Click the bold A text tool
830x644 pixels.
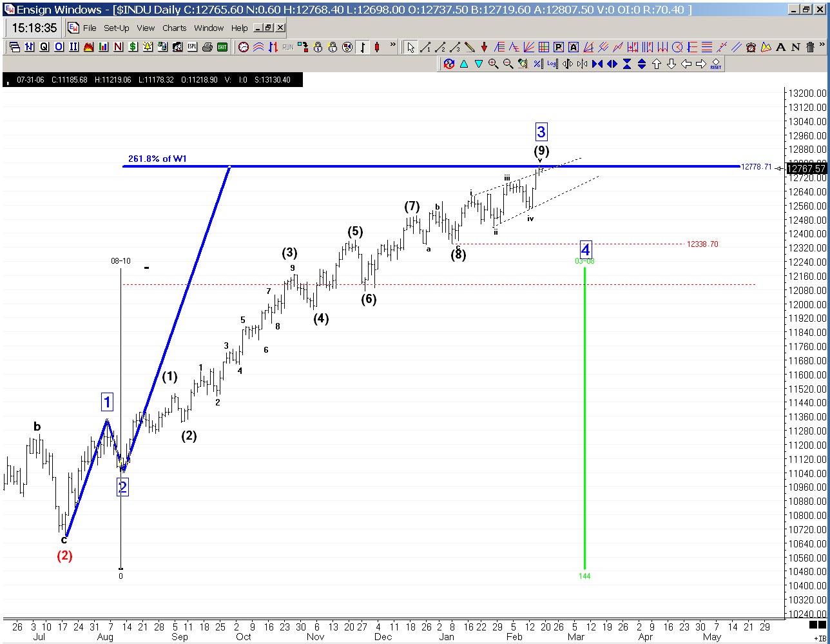(x=780, y=47)
